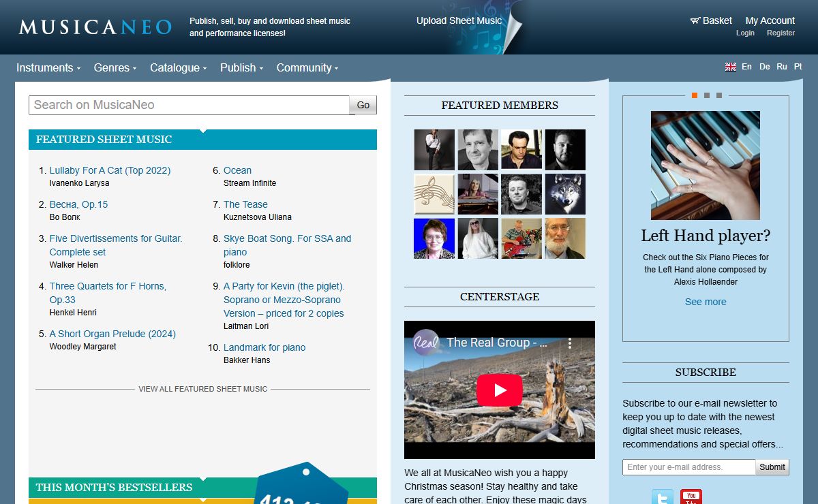Click the Submit newsletter button
The height and width of the screenshot is (504, 818).
coord(772,467)
